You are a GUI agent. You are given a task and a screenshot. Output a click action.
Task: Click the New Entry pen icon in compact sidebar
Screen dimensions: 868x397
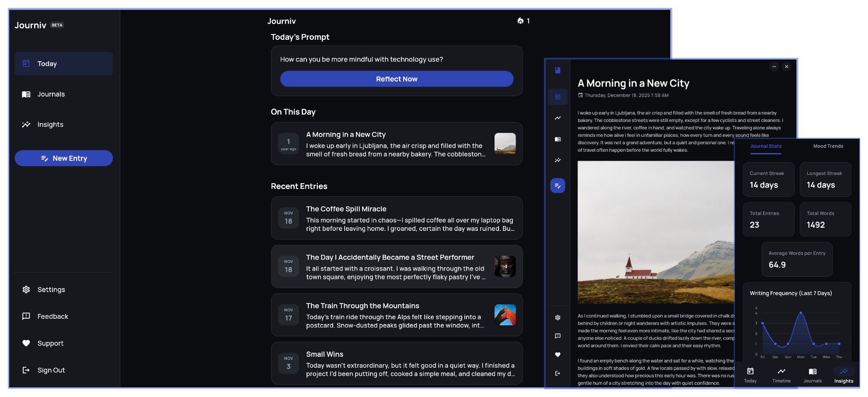point(558,185)
